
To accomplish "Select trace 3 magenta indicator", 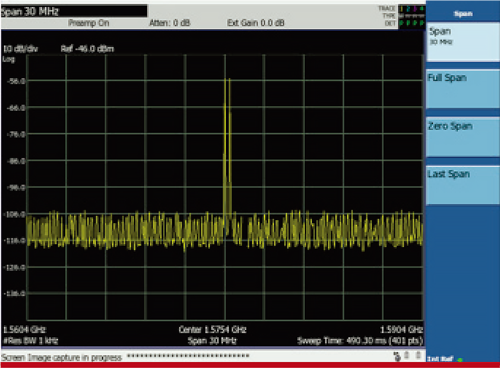I will pos(415,9).
